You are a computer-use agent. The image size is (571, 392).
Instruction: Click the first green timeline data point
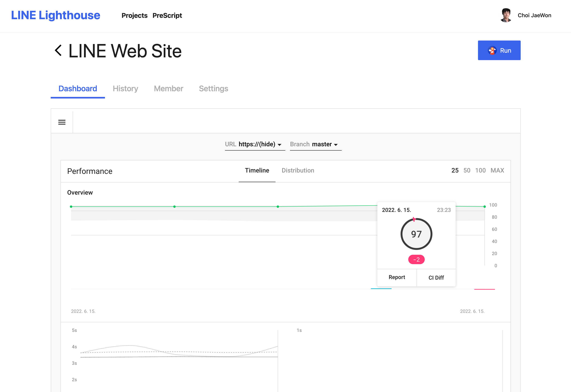coord(71,207)
